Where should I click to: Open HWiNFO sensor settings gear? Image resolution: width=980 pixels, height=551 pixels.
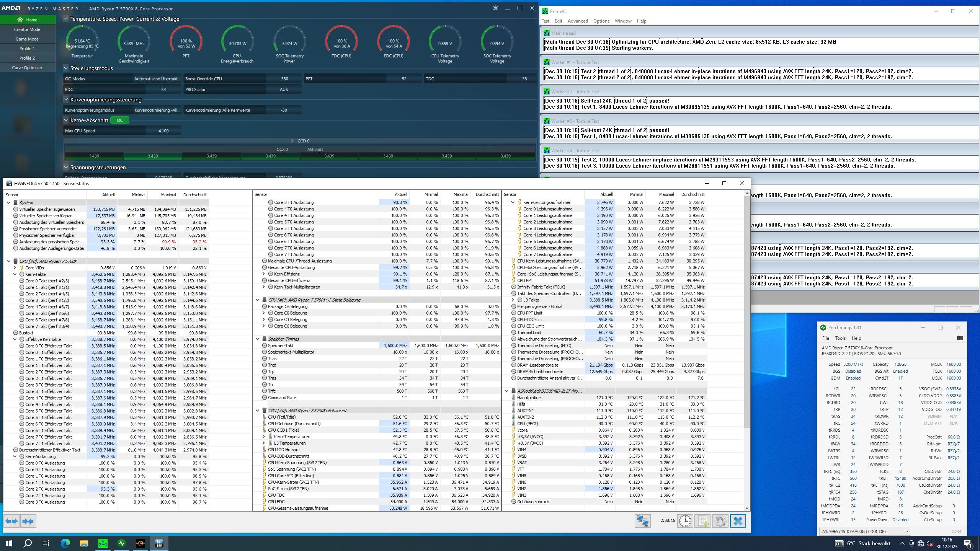click(720, 521)
